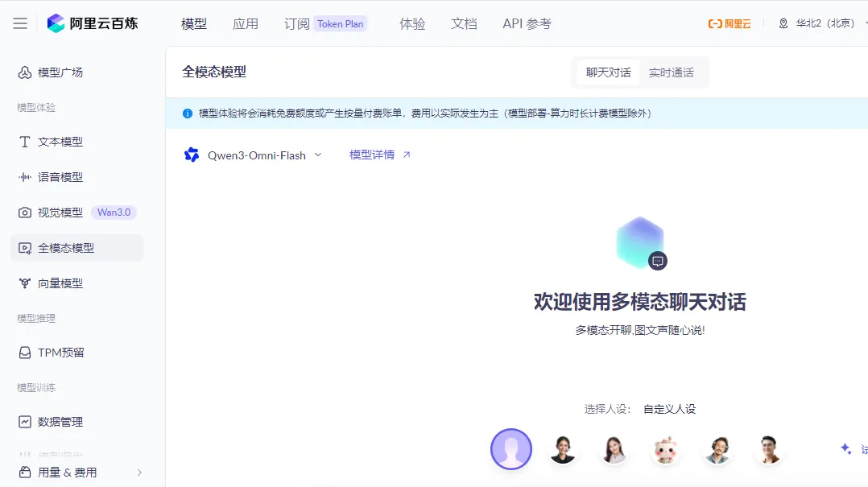The width and height of the screenshot is (868, 487).
Task: Open the 文档 top navigation tab
Action: [x=464, y=24]
